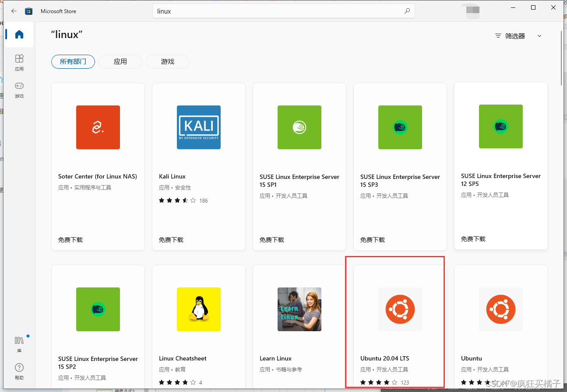The height and width of the screenshot is (392, 567).
Task: Click the Linux Cheatsheet star rating 4
Action: pyautogui.click(x=180, y=382)
